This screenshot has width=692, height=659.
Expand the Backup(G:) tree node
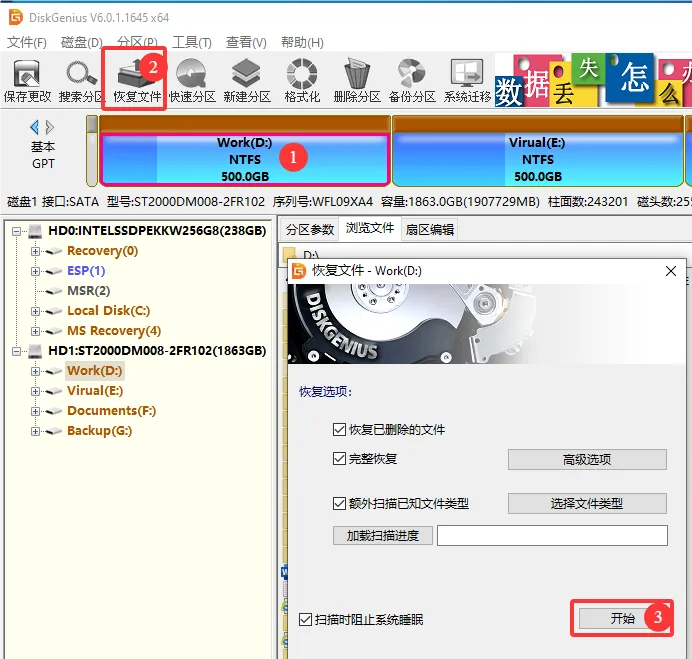tap(35, 431)
